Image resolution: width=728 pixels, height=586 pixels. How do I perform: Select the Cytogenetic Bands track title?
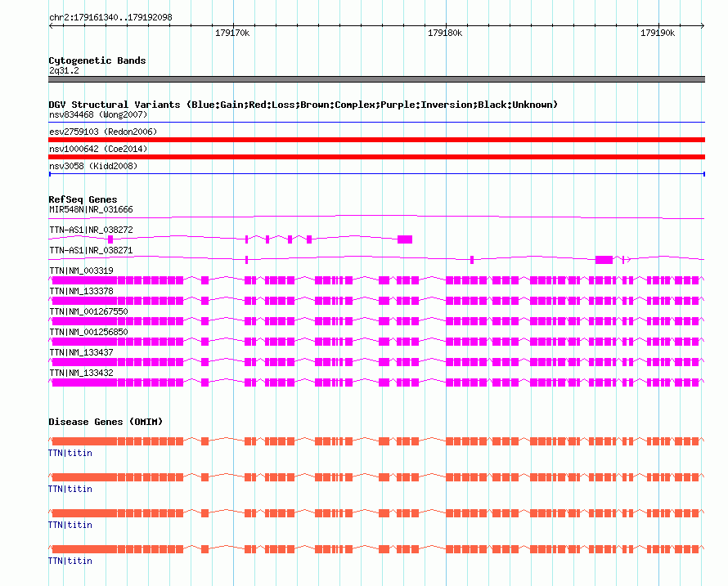[97, 60]
